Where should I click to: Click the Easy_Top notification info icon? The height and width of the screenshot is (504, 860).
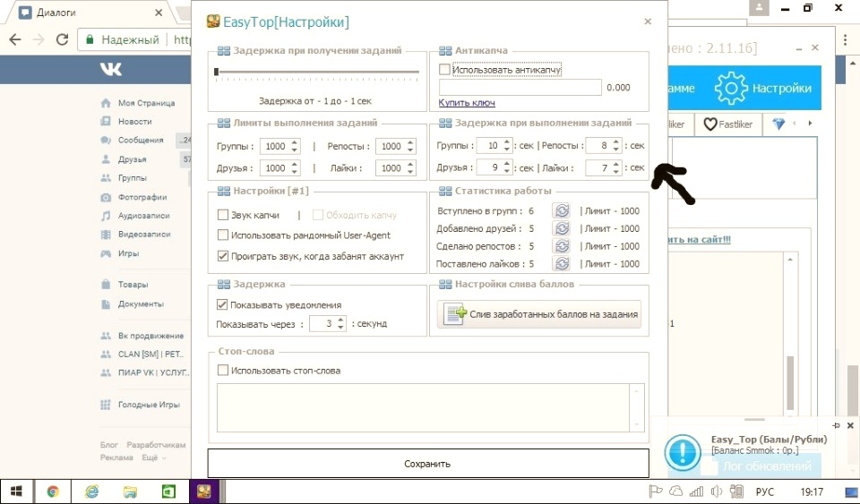683,452
